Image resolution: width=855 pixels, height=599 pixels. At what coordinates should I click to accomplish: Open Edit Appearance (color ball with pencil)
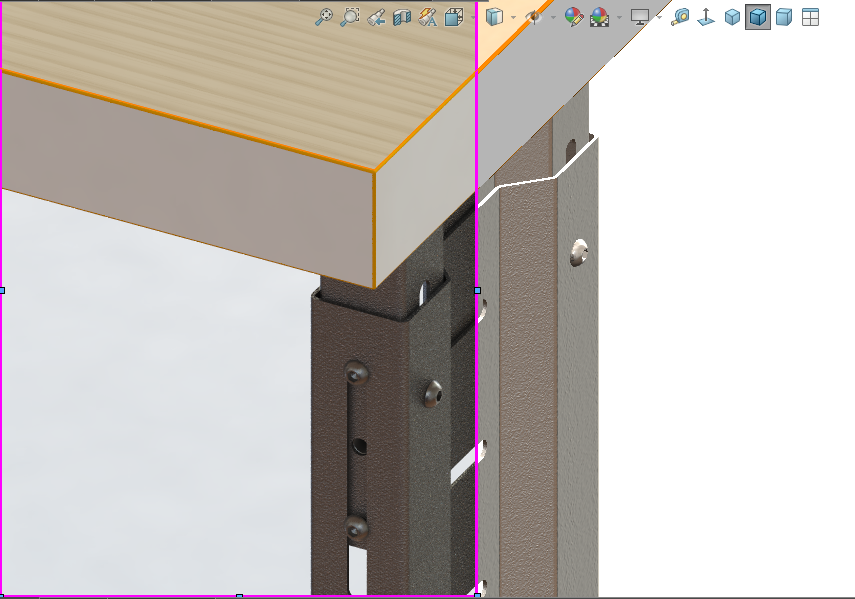(574, 17)
